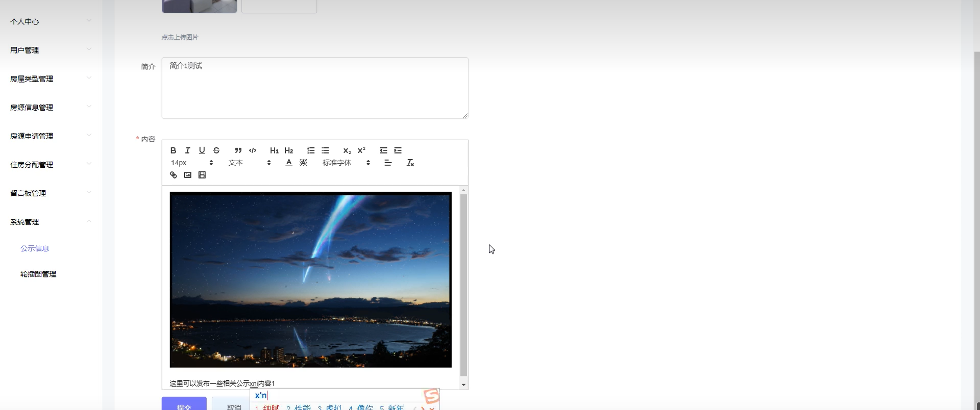The image size is (980, 410).
Task: Open the text alignment options
Action: coord(388,163)
